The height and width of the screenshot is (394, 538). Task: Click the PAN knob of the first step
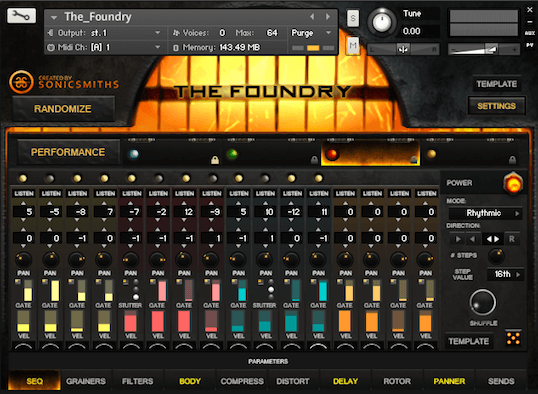(x=23, y=260)
